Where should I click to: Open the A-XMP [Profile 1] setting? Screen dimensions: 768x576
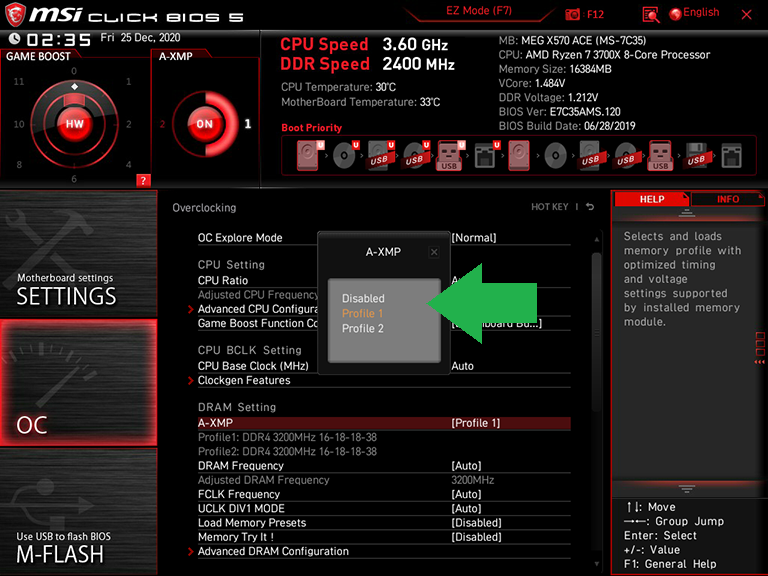(384, 423)
